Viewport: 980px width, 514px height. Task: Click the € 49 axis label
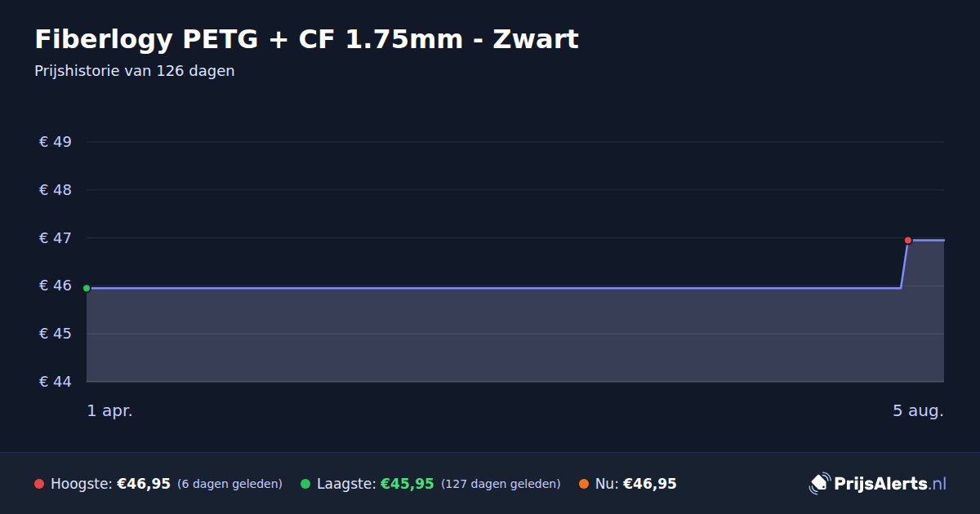click(56, 142)
